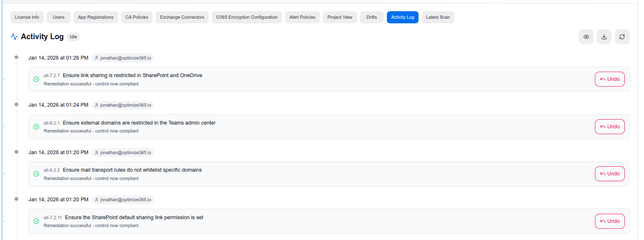Open the App Registrations tab
The image size is (644, 240).
(96, 17)
